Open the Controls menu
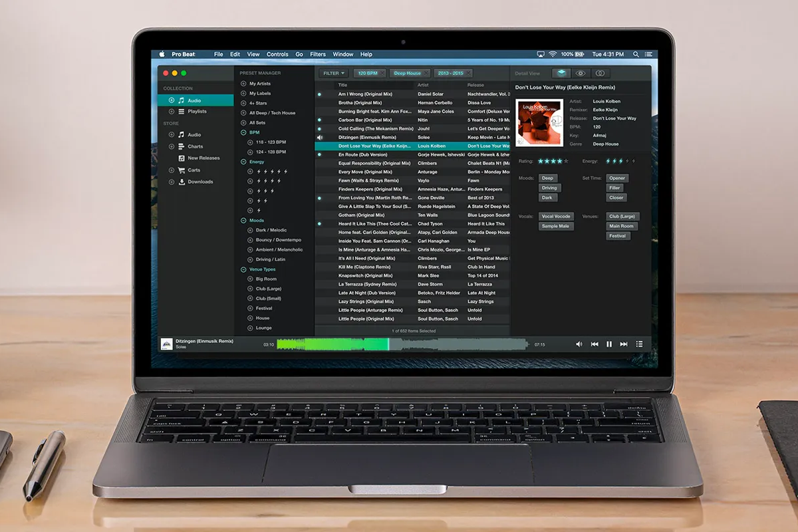The height and width of the screenshot is (532, 798). (277, 55)
